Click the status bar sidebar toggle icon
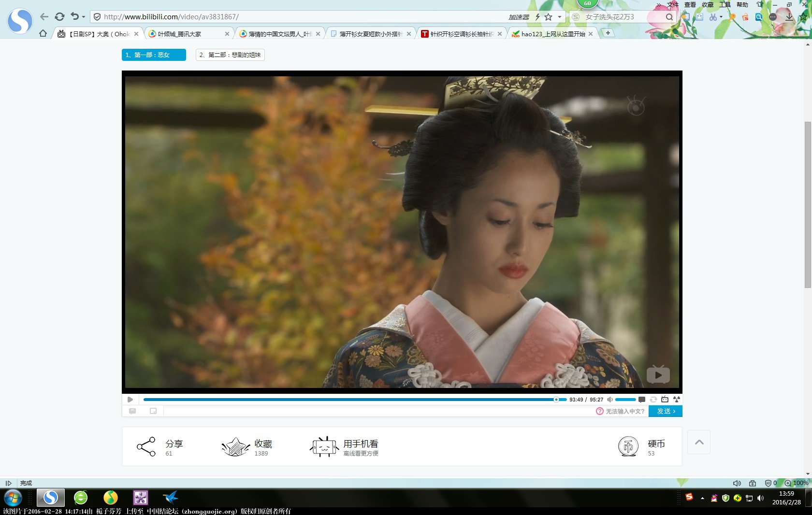The image size is (812, 515). pos(8,483)
